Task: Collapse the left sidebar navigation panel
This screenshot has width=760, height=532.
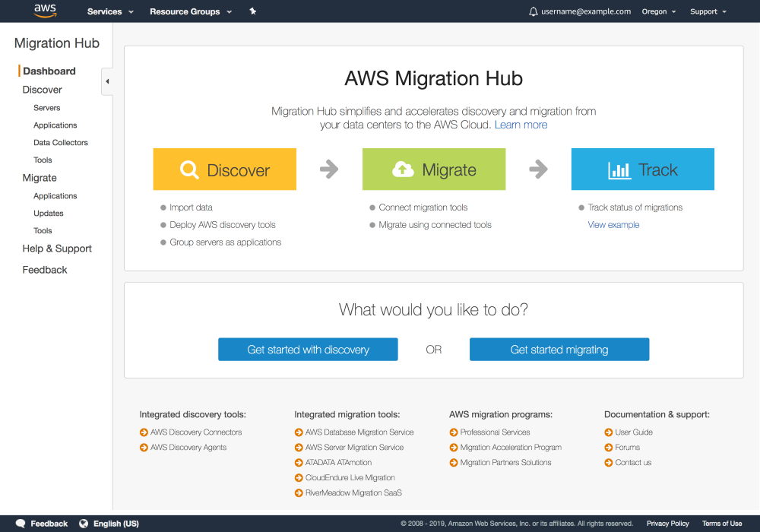Action: click(107, 81)
